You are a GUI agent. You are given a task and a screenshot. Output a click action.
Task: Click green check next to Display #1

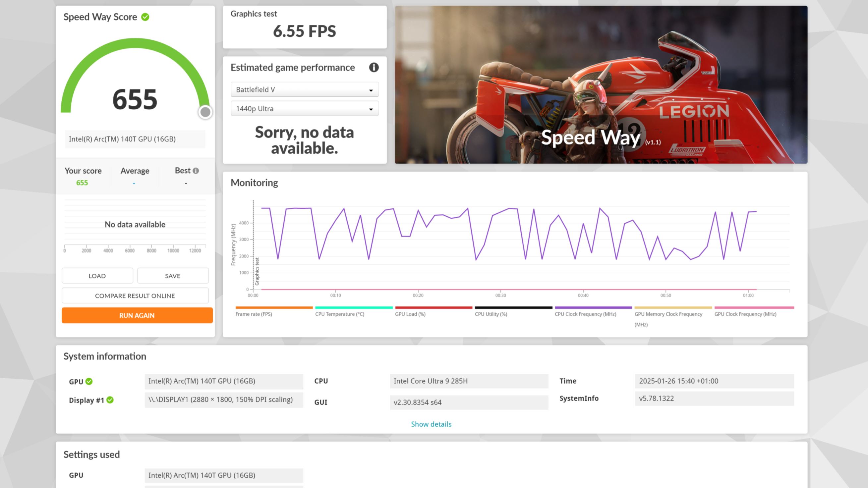[x=110, y=400]
